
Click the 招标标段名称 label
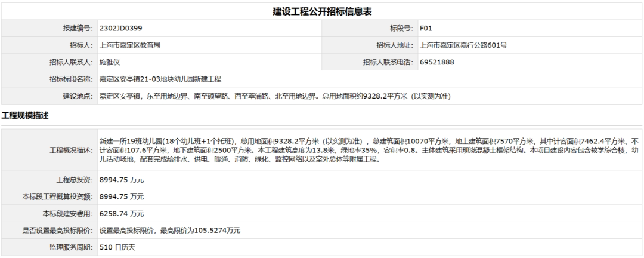tap(72, 79)
